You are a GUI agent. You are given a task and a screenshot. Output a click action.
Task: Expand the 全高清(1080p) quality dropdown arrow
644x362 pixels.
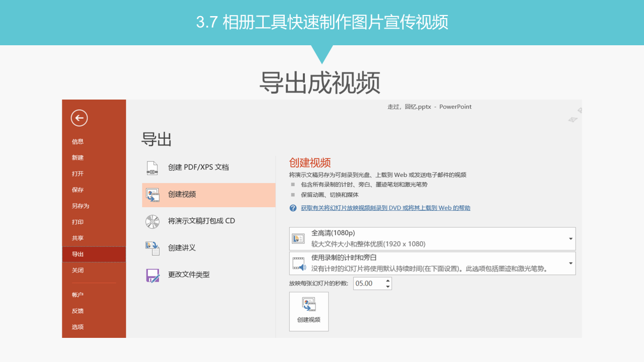[571, 239]
